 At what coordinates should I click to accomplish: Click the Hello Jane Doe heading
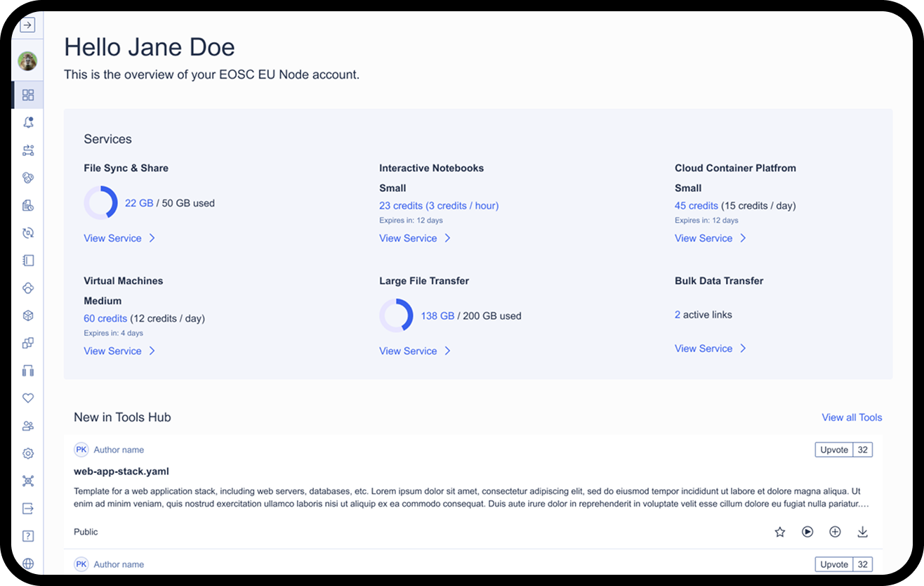(x=150, y=47)
